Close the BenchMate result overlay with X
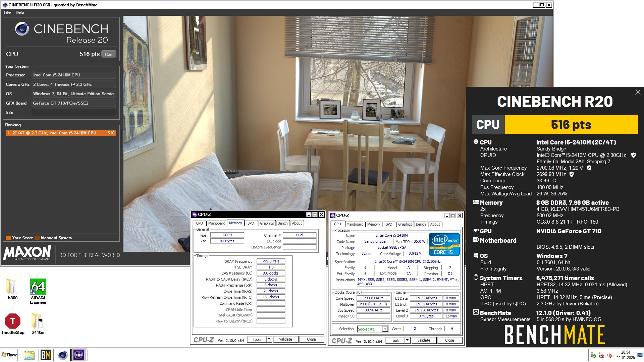 click(638, 92)
